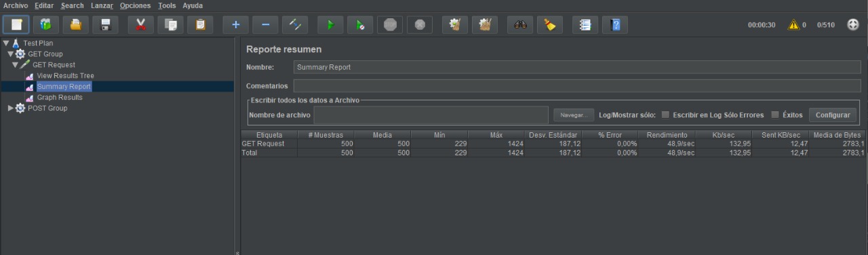Stop the running test with Stop icon
The image size is (868, 255).
[390, 24]
